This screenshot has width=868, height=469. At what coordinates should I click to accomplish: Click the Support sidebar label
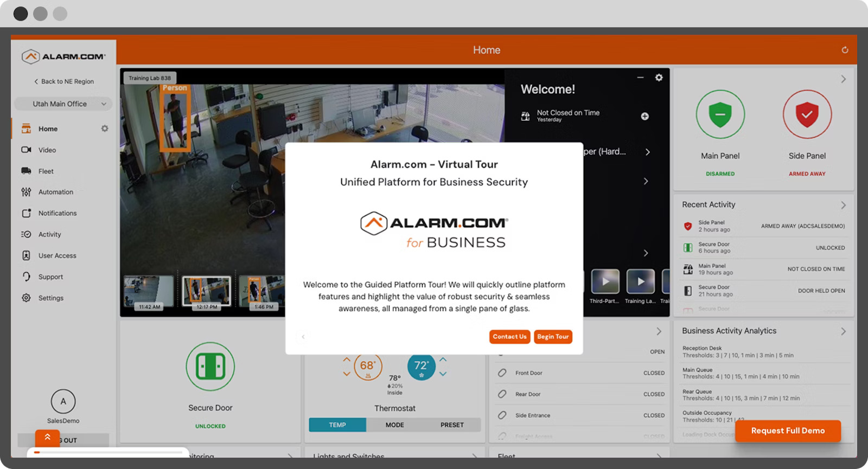coord(50,277)
